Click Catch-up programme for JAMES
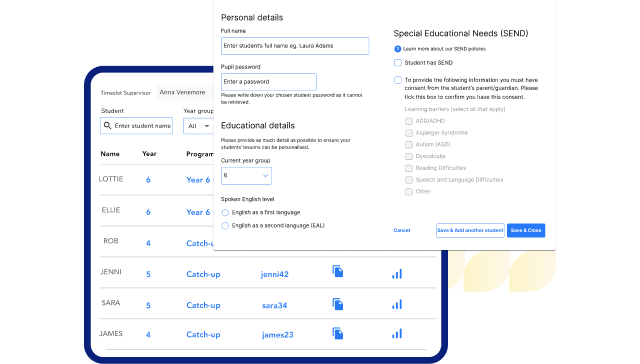The image size is (640, 364). tap(203, 335)
